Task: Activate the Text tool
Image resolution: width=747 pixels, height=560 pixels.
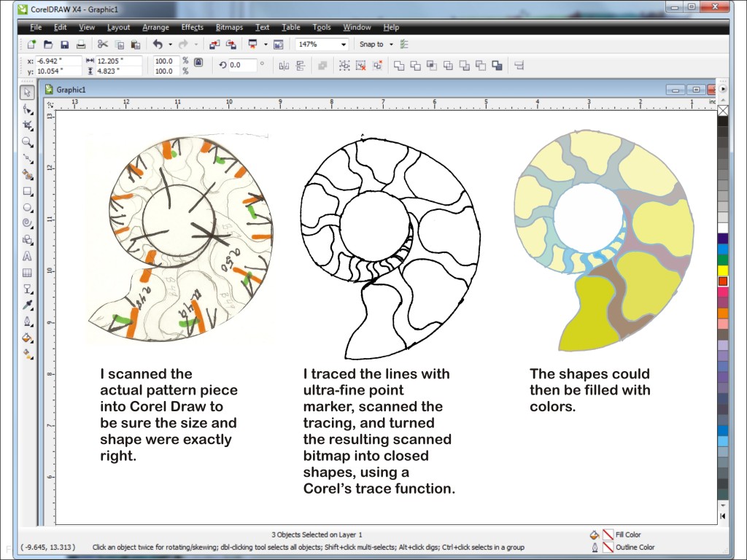Action: point(27,256)
